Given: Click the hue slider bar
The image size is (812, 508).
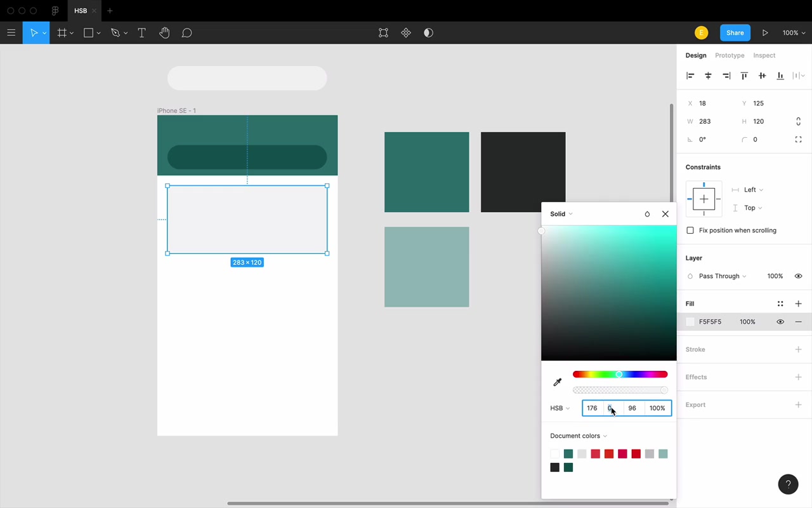Looking at the screenshot, I should (620, 374).
